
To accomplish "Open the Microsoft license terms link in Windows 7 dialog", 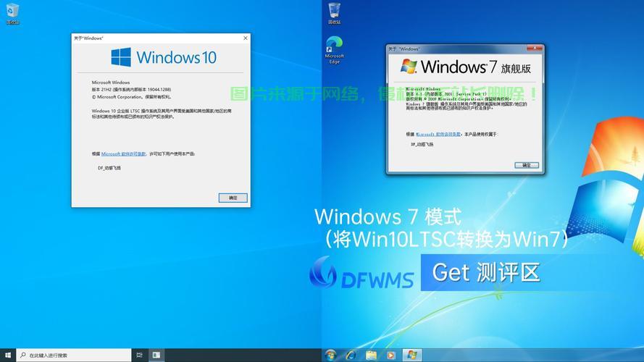I will [438, 134].
